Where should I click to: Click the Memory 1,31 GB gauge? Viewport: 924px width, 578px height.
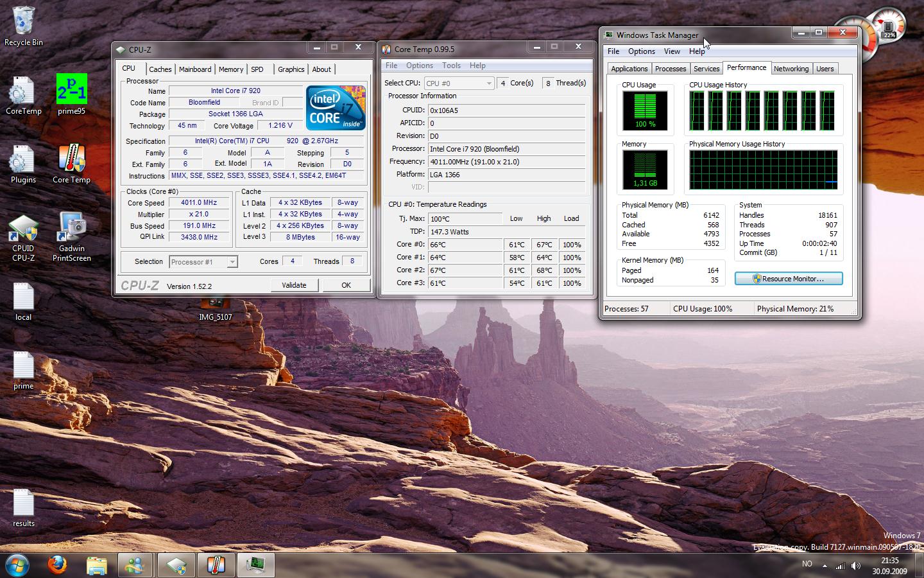point(646,170)
